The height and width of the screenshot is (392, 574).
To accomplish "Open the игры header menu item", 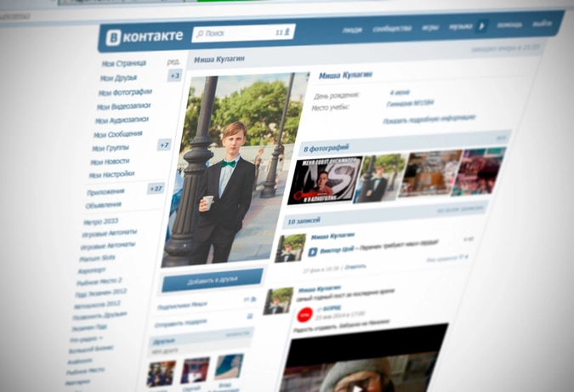I will pyautogui.click(x=430, y=27).
